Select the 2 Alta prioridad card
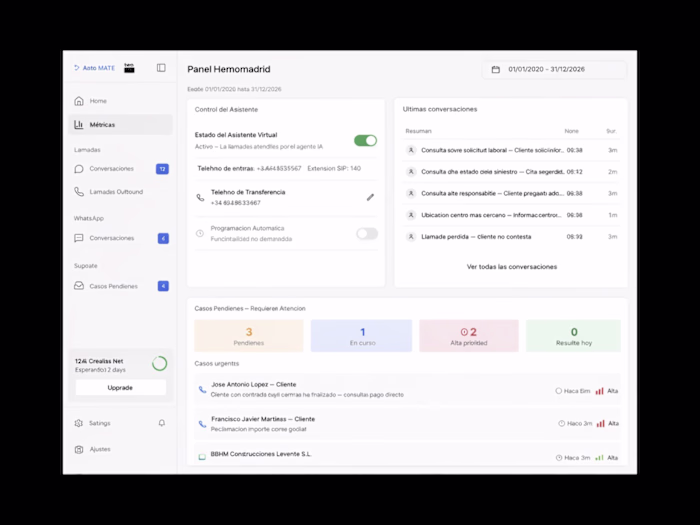This screenshot has width=700, height=525. 469,336
